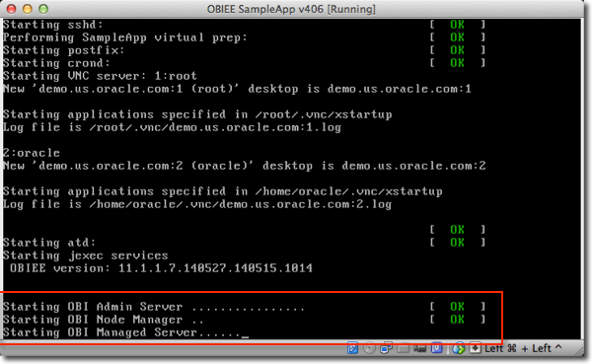Click the keyboard capture down-arrow icon
Viewport: 592px width, 364px height.
pyautogui.click(x=476, y=348)
